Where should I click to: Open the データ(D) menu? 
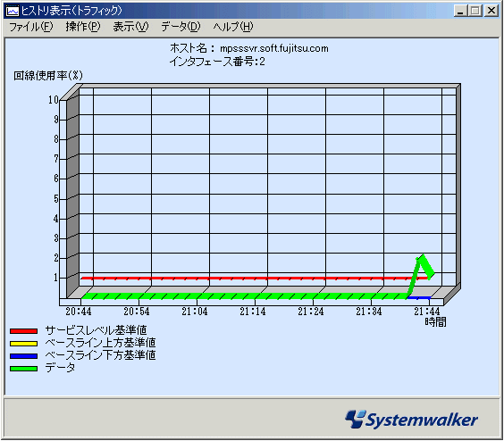coord(181,27)
